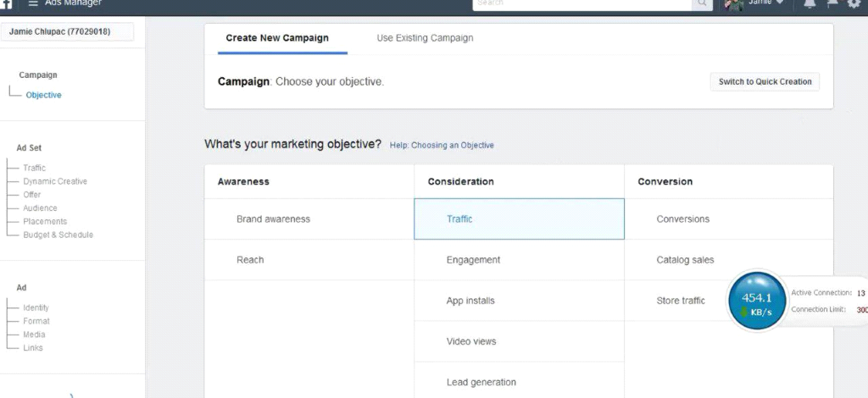Choose the Traffic objective
The image size is (868, 398).
(519, 219)
